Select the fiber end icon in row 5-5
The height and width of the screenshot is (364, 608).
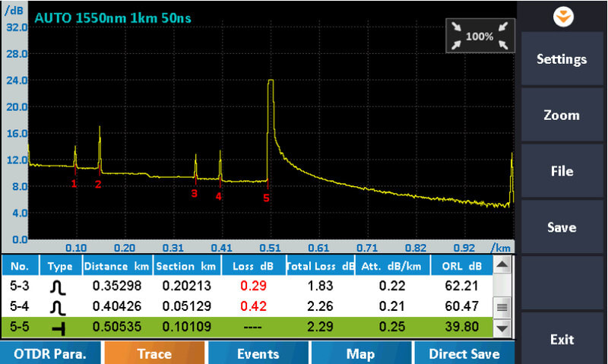coord(59,328)
